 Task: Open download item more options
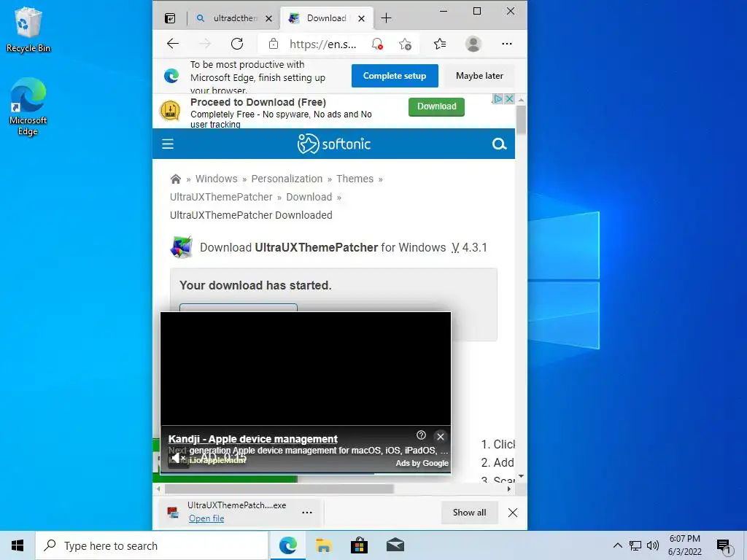(307, 513)
